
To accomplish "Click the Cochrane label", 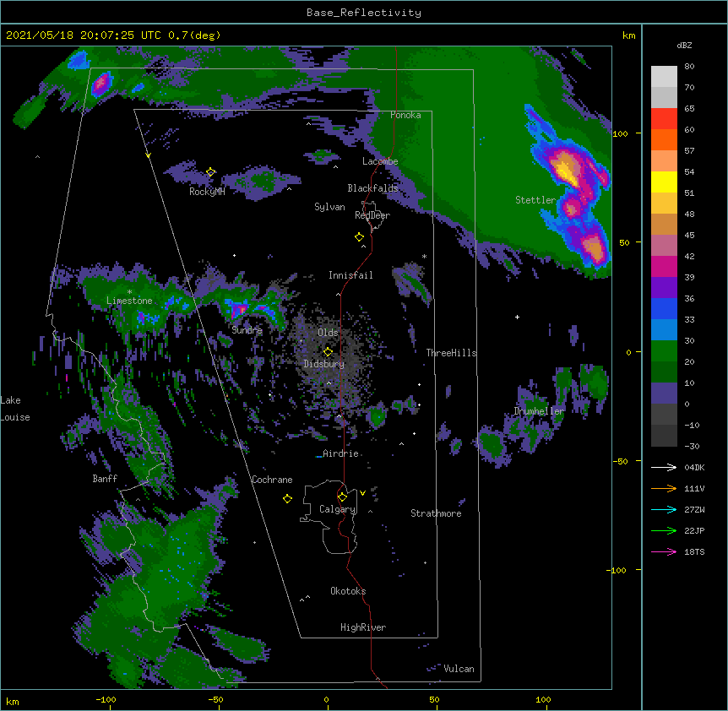I will point(272,480).
